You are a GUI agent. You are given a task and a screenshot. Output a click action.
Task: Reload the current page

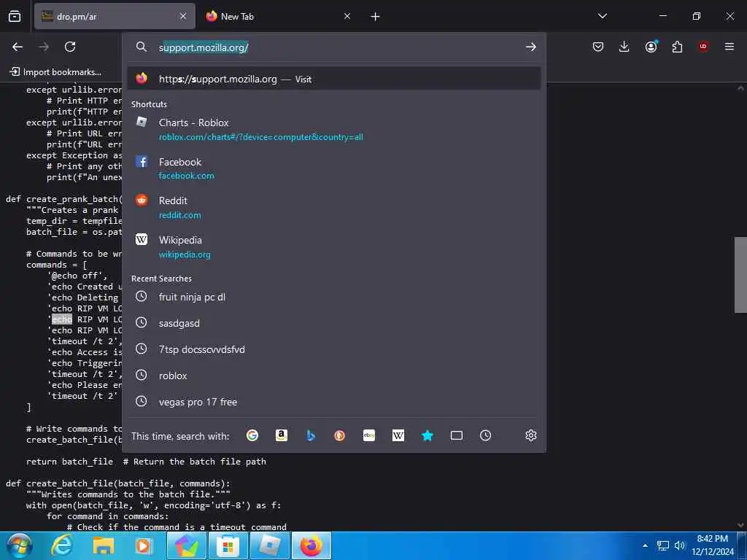[x=70, y=47]
